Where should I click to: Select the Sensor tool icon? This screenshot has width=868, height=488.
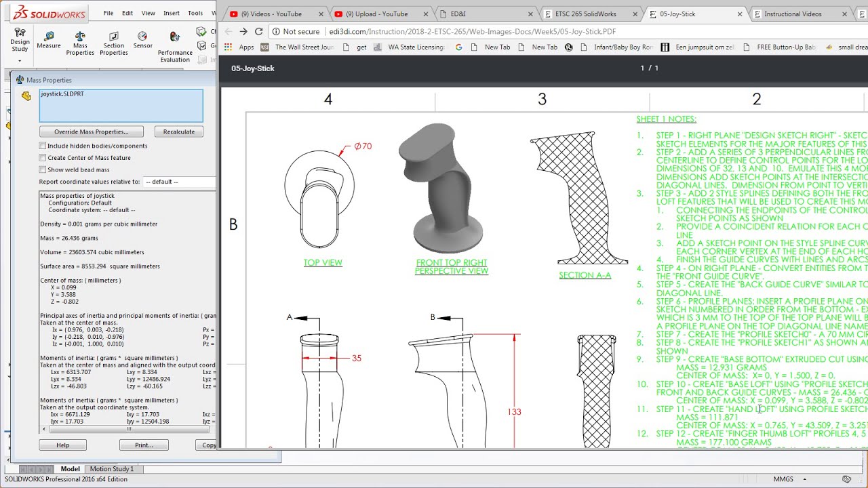(142, 40)
